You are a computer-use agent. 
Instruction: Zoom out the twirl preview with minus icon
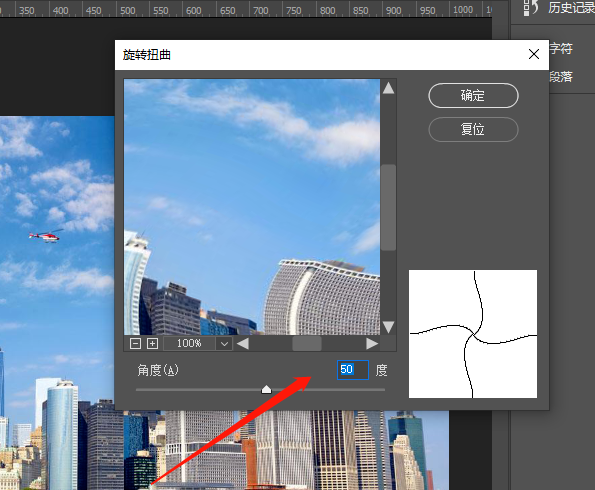pyautogui.click(x=135, y=344)
